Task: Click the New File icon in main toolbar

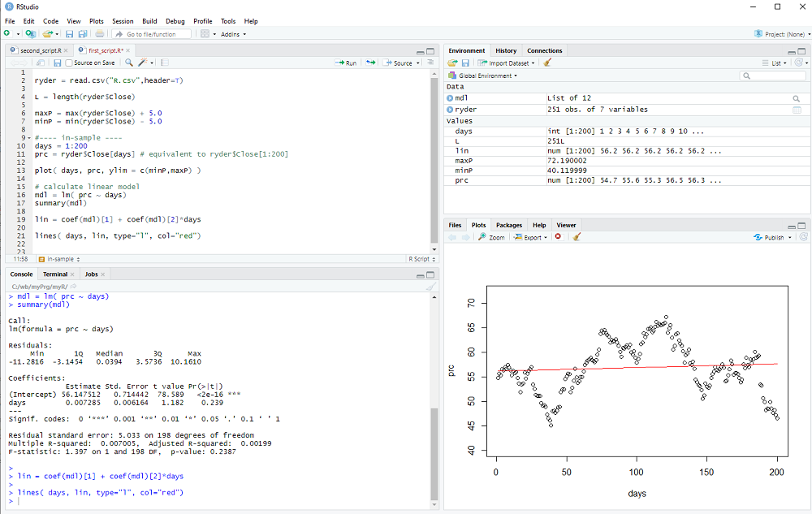Action: (x=7, y=33)
